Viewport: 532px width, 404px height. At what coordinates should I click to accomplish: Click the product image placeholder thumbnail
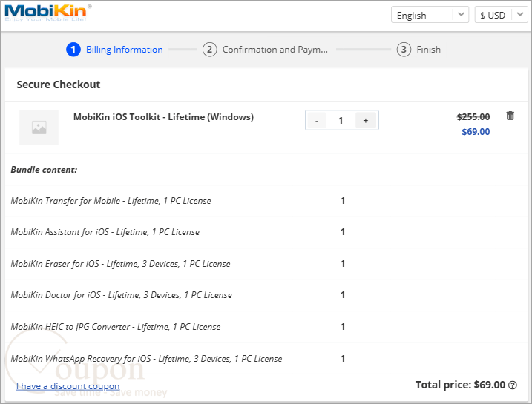(x=39, y=128)
